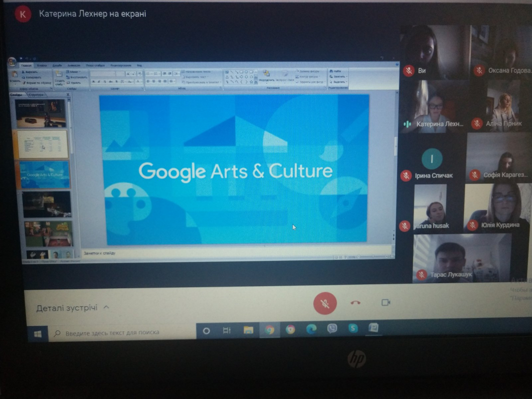Select the Ви participant video tile

(x=435, y=52)
